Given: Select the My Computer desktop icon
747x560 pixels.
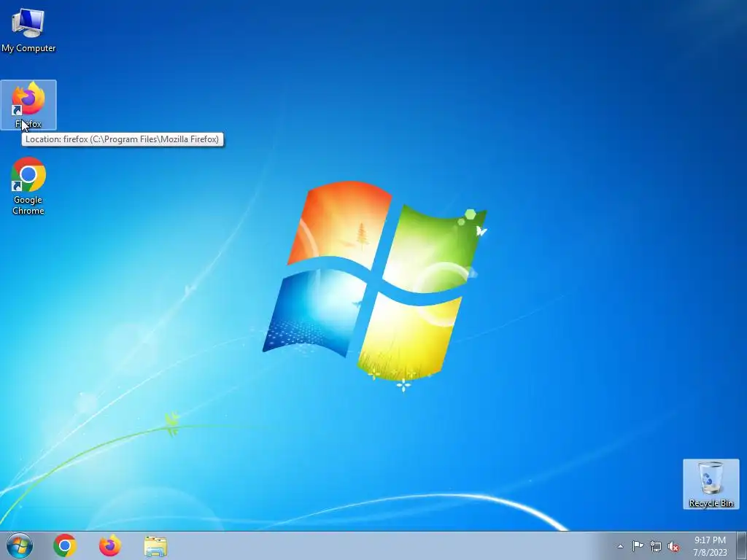Looking at the screenshot, I should [28, 29].
